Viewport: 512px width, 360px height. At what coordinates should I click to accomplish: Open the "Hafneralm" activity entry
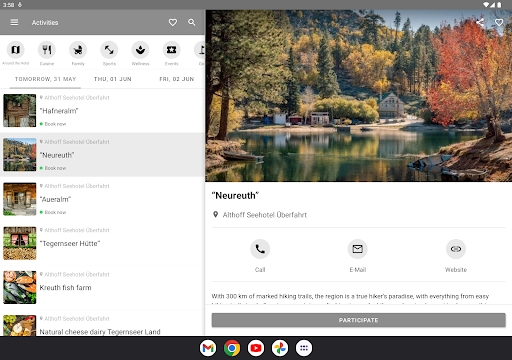(102, 111)
